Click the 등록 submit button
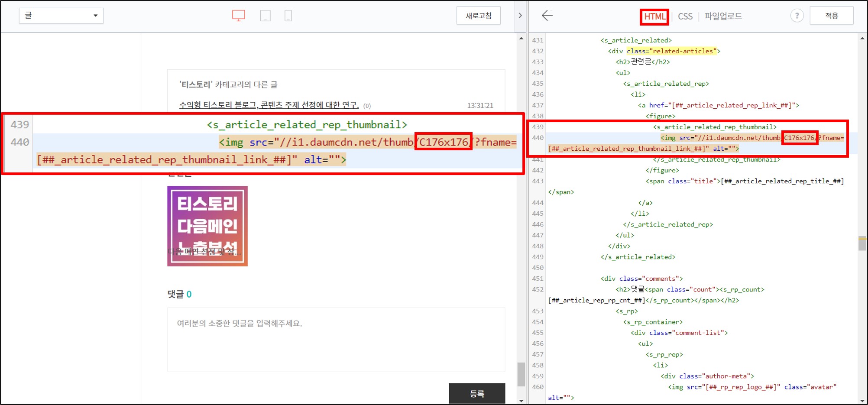 [x=477, y=393]
